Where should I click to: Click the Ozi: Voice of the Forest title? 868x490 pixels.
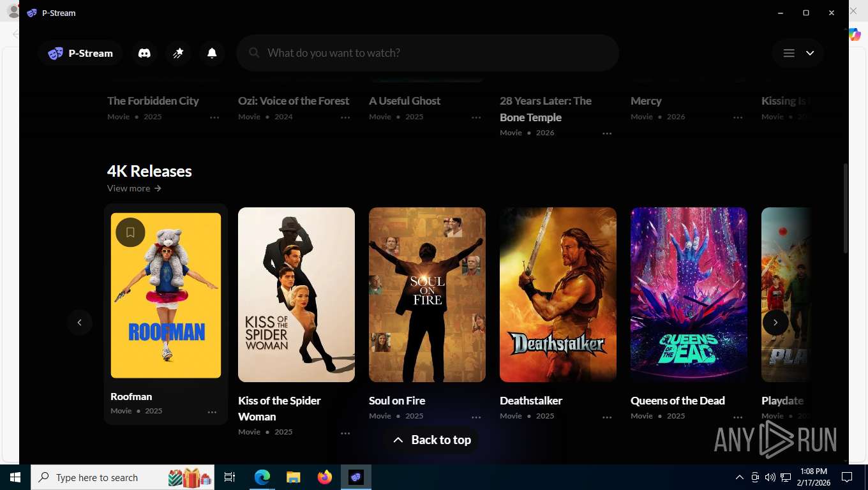(x=294, y=101)
